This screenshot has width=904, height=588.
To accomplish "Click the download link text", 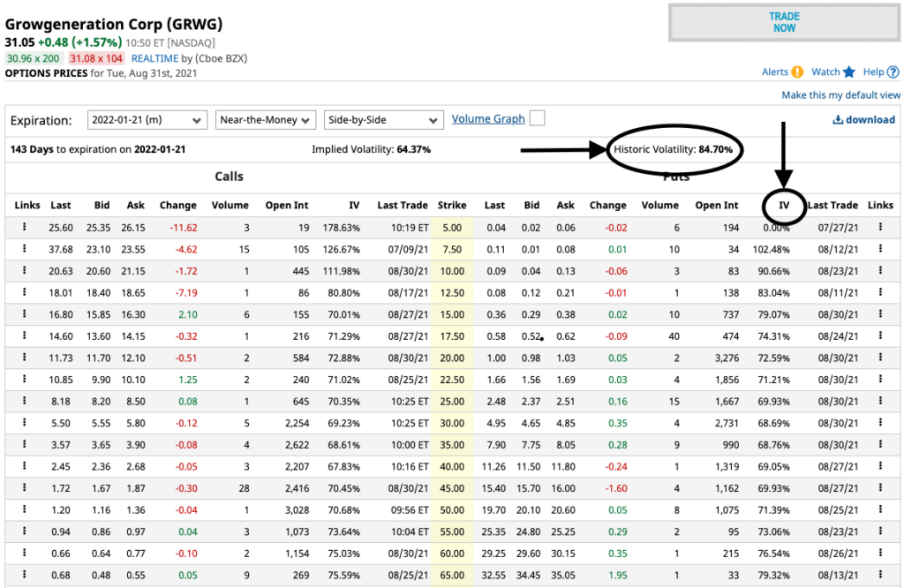I will pyautogui.click(x=870, y=120).
